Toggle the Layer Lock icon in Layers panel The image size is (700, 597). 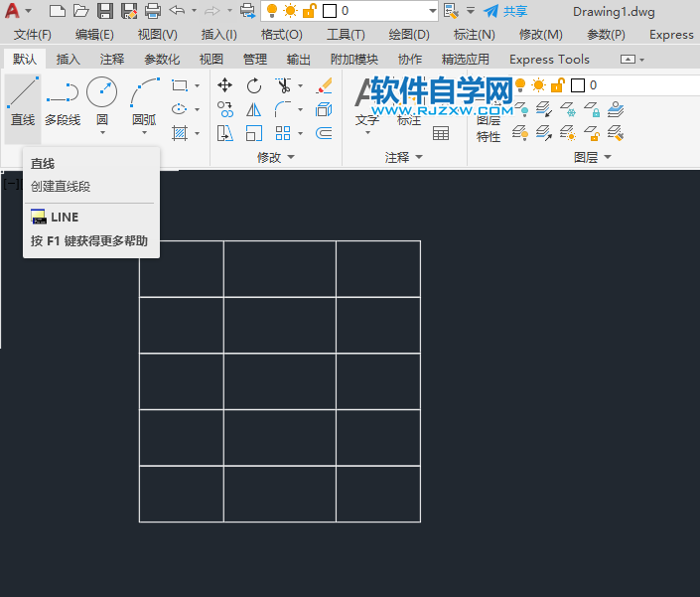[x=592, y=109]
